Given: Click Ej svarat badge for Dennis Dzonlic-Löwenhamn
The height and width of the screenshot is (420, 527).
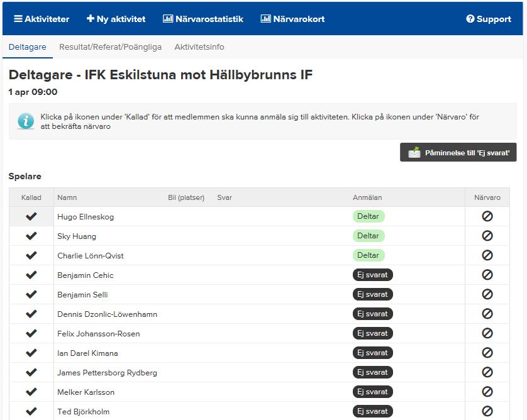Looking at the screenshot, I should pyautogui.click(x=373, y=314).
